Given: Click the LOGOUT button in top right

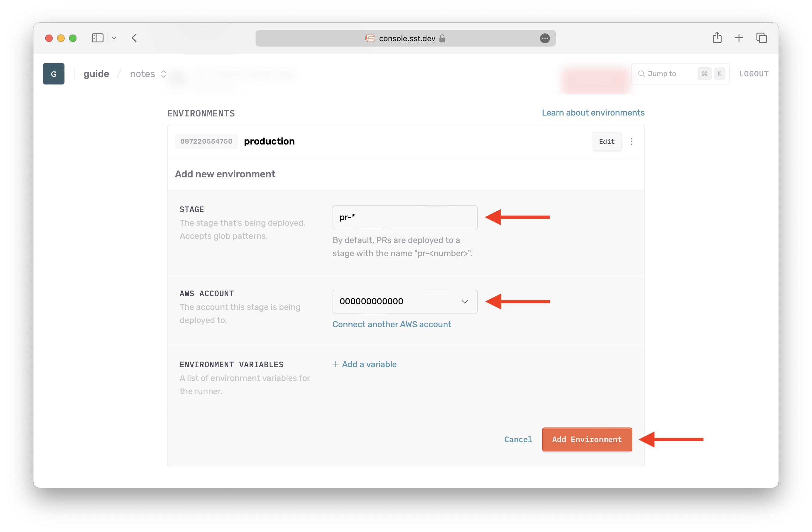Looking at the screenshot, I should click(754, 74).
